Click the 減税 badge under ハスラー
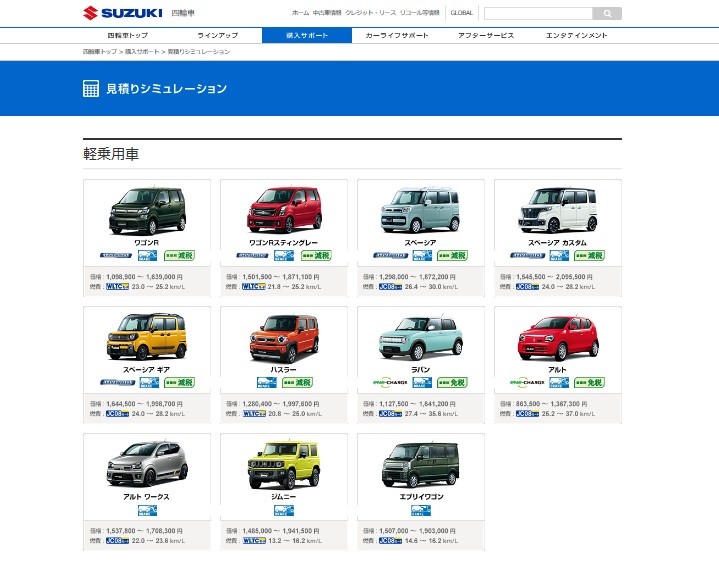The image size is (719, 573). [x=298, y=383]
